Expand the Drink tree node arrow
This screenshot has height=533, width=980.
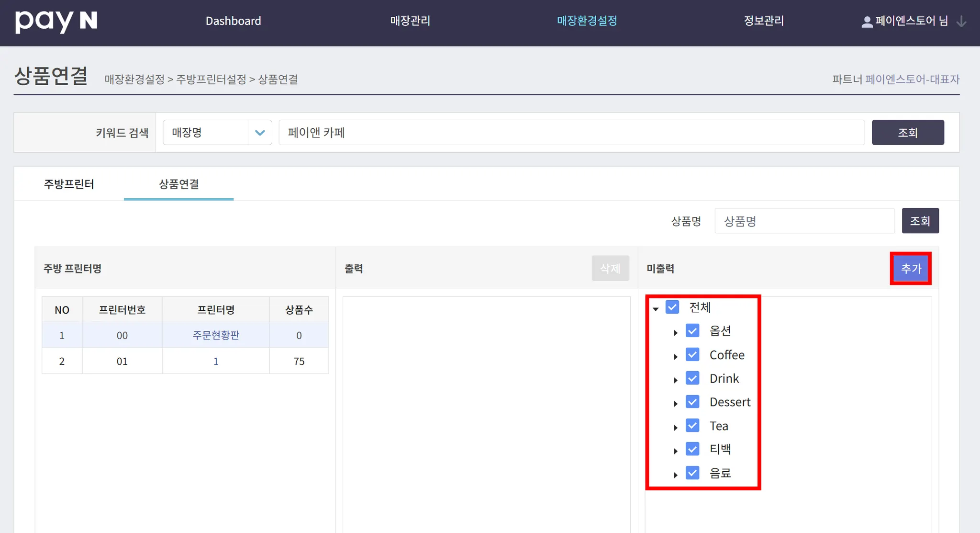[x=675, y=380]
